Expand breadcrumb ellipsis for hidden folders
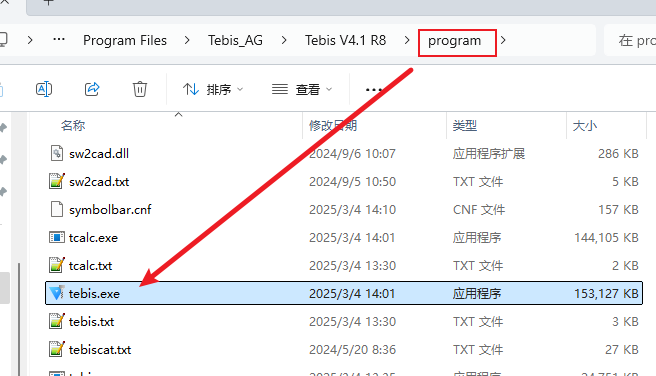This screenshot has width=656, height=376. pos(59,39)
